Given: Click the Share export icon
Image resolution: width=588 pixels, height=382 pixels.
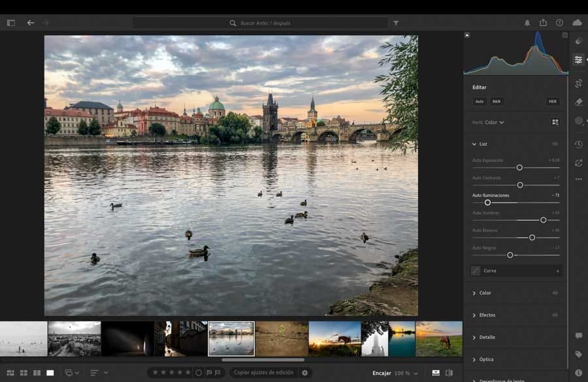Looking at the screenshot, I should coord(543,23).
